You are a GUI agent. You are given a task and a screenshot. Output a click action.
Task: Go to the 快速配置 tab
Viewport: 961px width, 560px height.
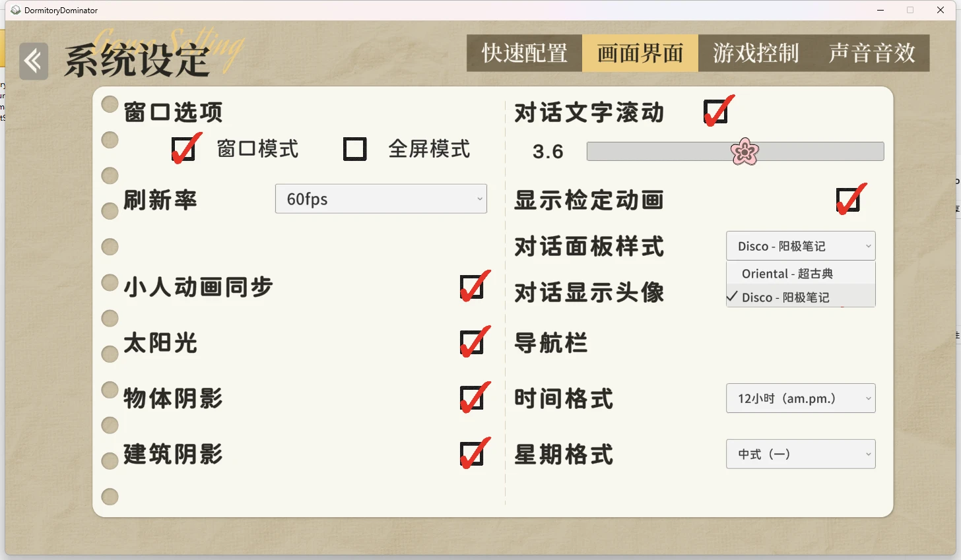525,53
